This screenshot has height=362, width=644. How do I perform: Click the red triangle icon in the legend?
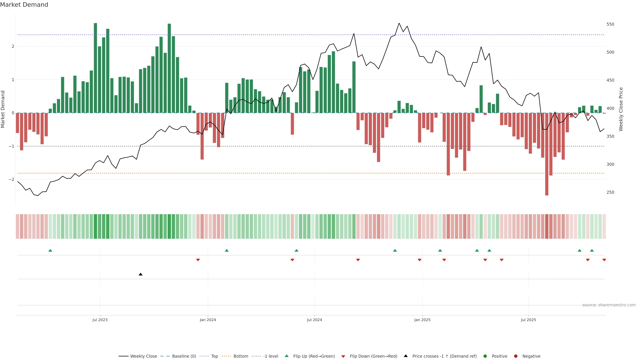click(x=343, y=356)
